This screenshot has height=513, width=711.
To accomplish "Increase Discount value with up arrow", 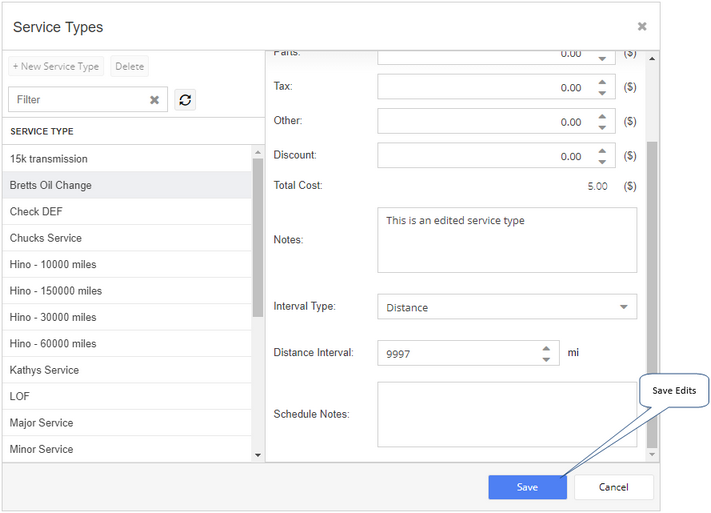I will (602, 151).
